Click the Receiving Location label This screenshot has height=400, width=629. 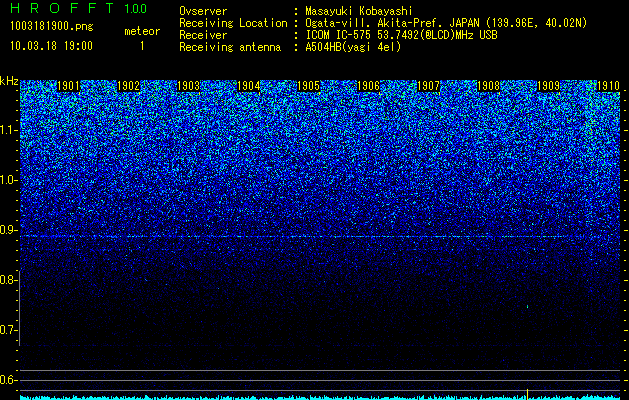[233, 23]
